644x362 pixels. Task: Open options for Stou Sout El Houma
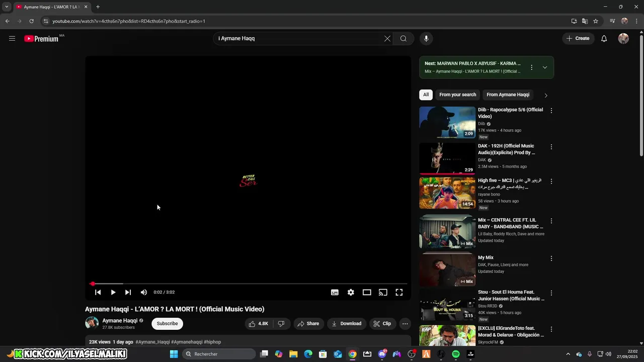point(551,293)
